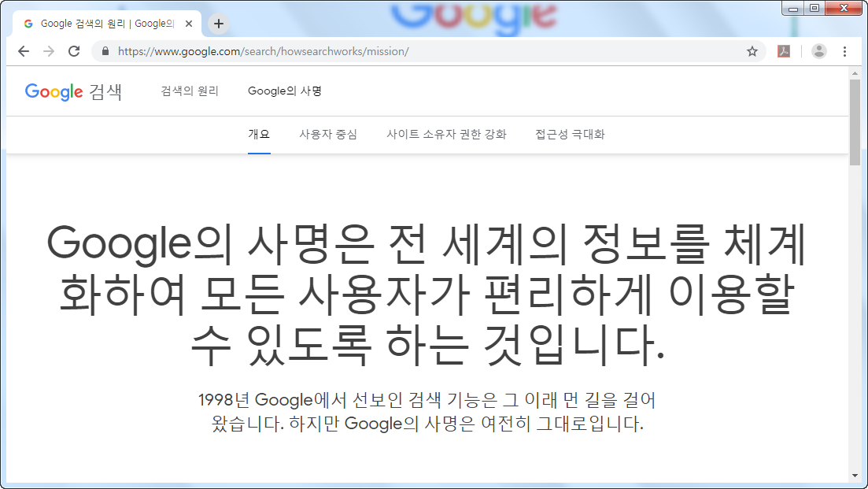The image size is (868, 489).
Task: View site info via the lock icon
Action: (x=105, y=51)
